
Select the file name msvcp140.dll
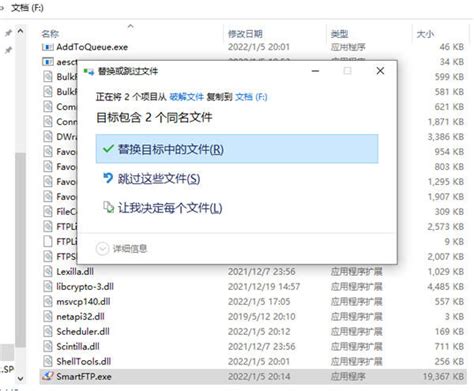tap(83, 302)
